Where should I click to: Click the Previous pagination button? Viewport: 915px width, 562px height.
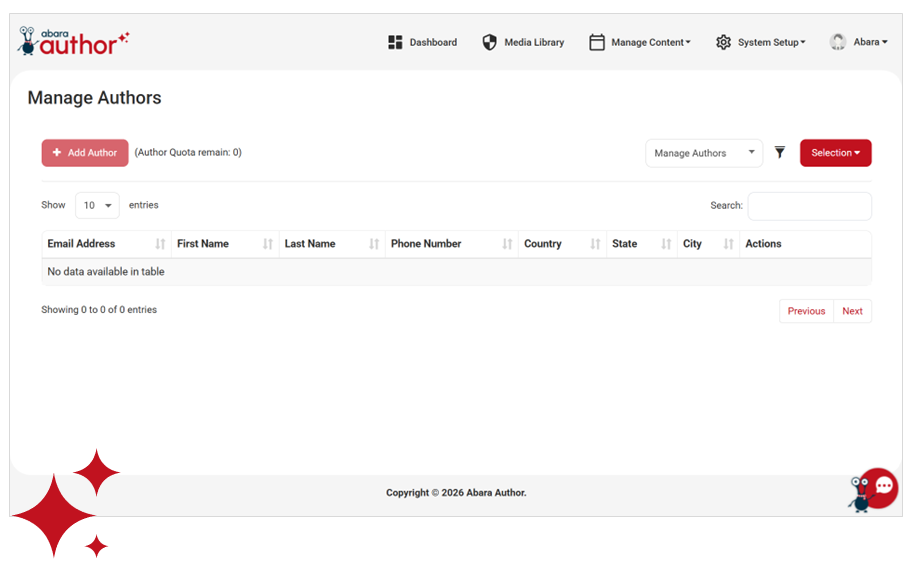point(806,311)
